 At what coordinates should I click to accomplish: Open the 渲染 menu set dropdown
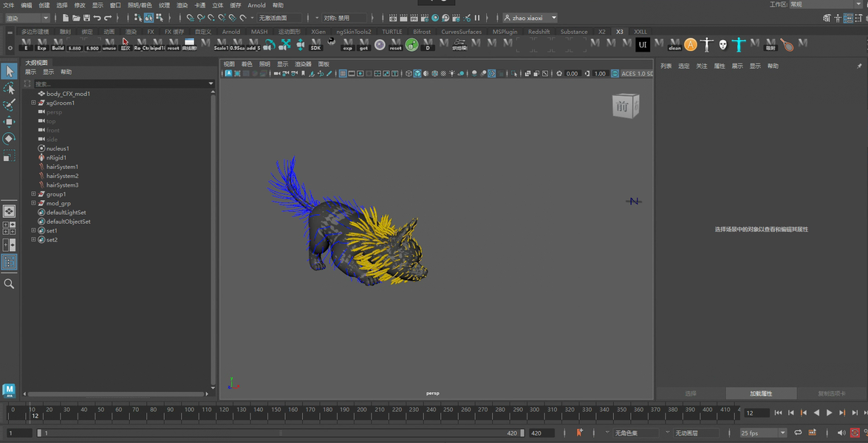coord(27,18)
